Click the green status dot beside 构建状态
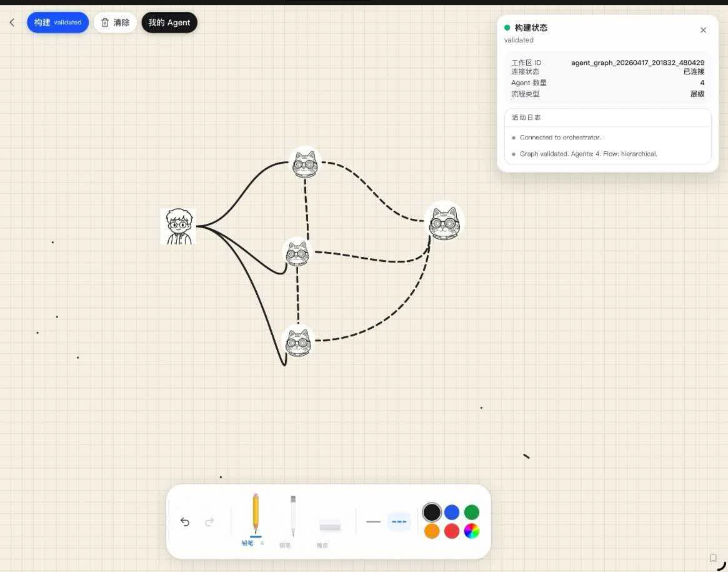The height and width of the screenshot is (572, 728). [x=506, y=28]
